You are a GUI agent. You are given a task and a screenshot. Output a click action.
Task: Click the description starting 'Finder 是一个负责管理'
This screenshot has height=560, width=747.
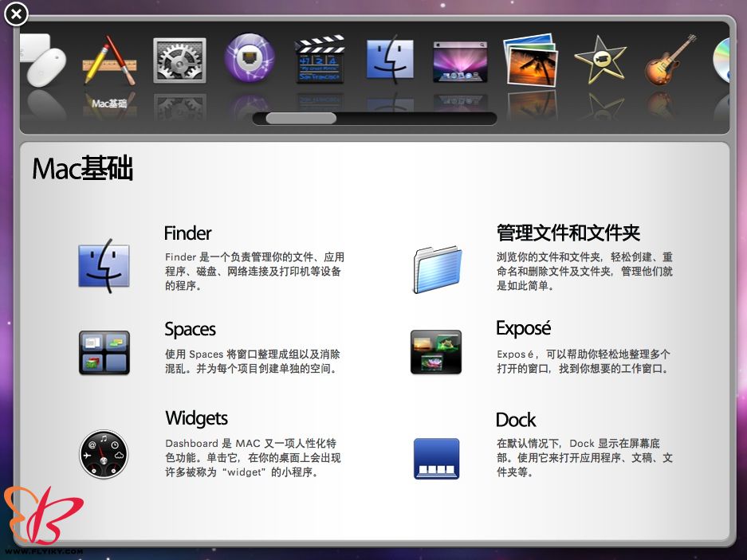point(254,272)
